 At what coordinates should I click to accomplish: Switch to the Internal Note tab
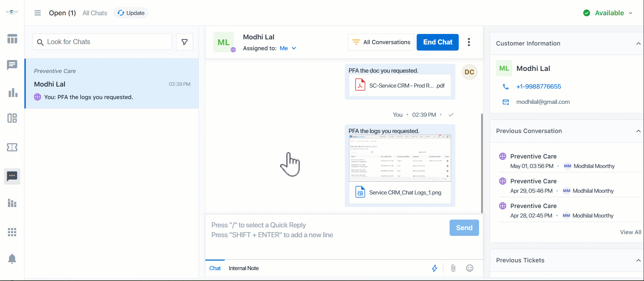point(244,268)
